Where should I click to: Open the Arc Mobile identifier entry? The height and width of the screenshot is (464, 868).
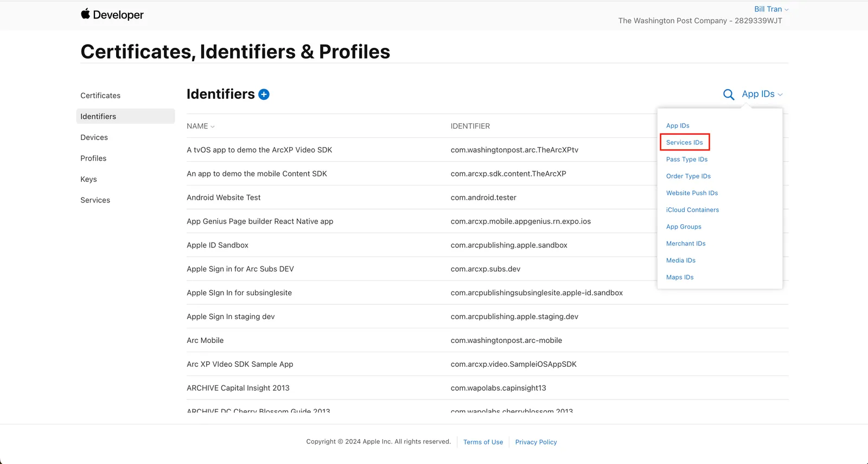tap(487, 340)
